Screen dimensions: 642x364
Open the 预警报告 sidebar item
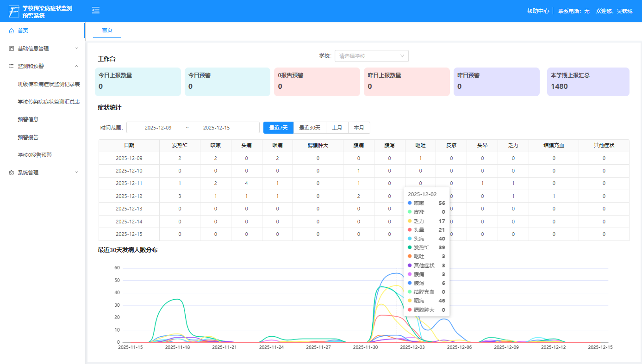28,137
